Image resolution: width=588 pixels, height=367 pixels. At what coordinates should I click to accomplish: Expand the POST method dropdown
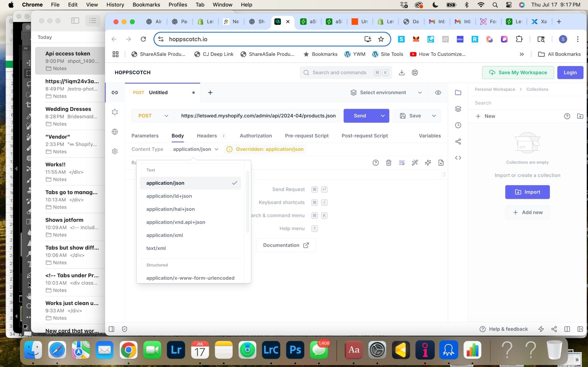coord(153,116)
